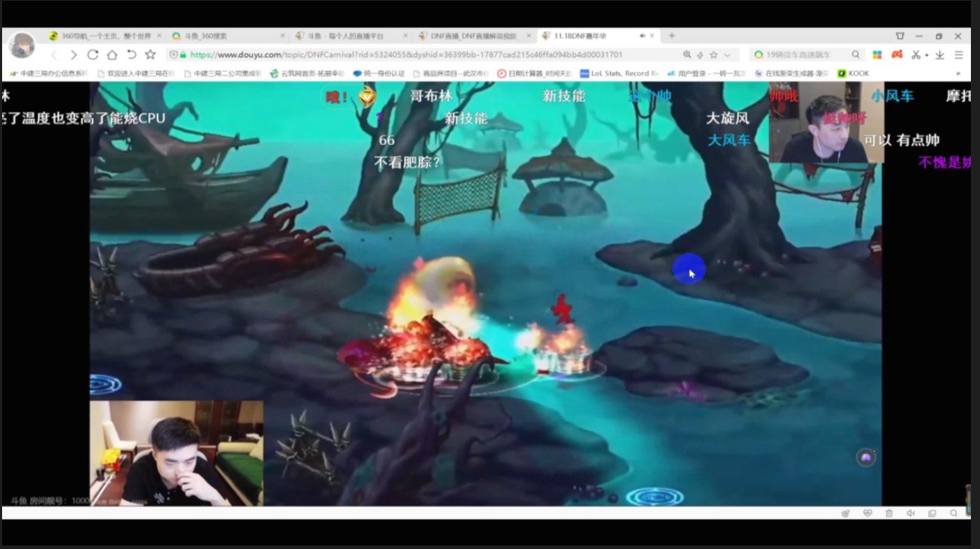The height and width of the screenshot is (549, 980).
Task: Switch to the 斗鱼_360搜索 tab
Action: (x=228, y=36)
